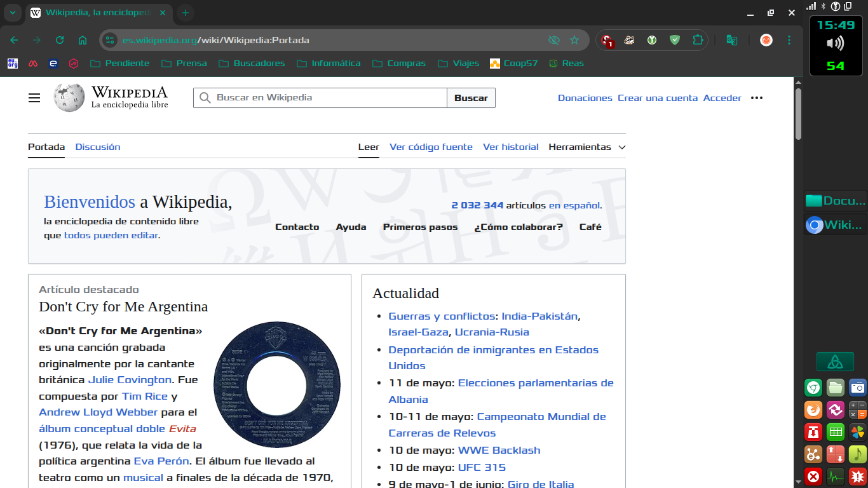Open the Prensa bookmarks folder
Screen dimensions: 868x488
184,63
